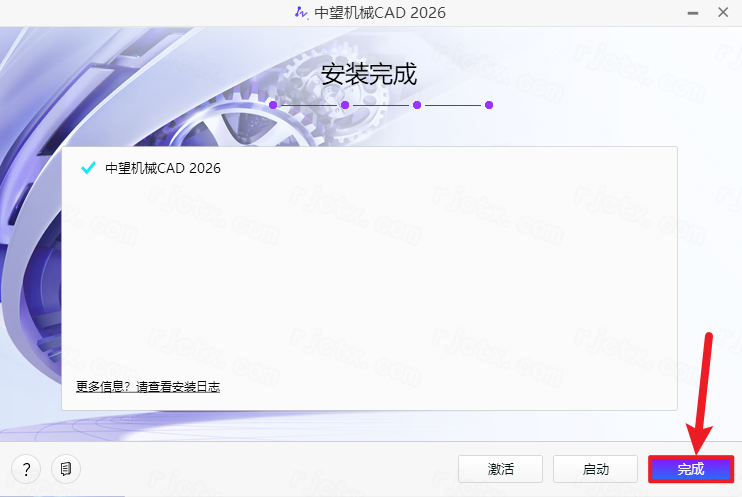Click the 激活 activate button
The image size is (742, 497).
point(500,469)
